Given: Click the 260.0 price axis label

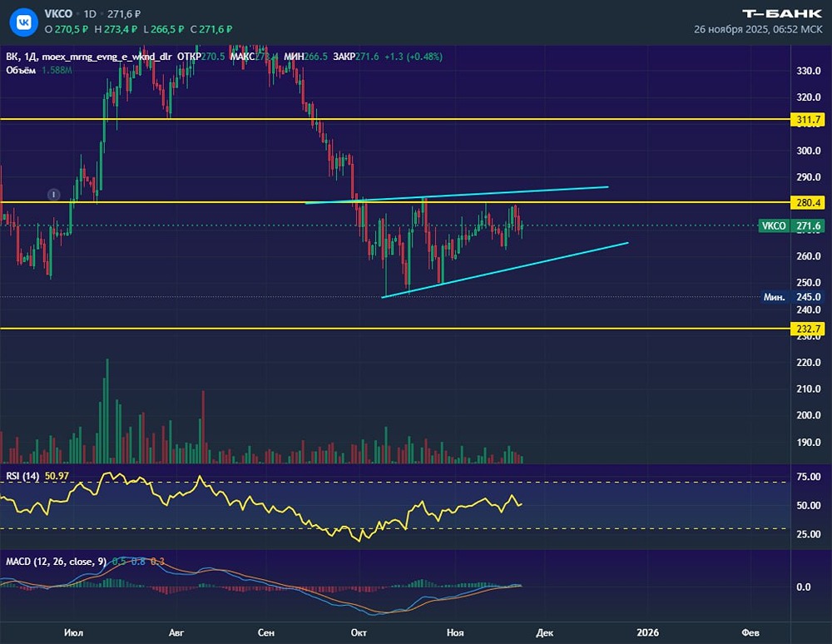Looking at the screenshot, I should 808,256.
